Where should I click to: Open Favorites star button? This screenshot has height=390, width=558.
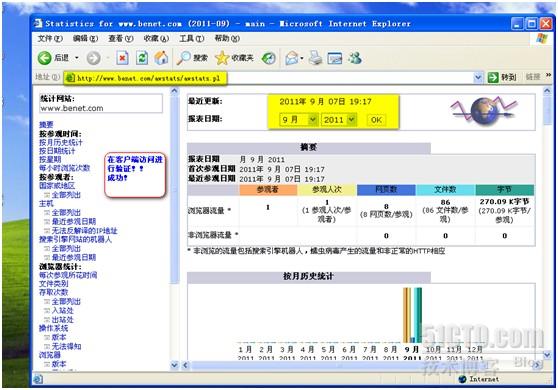235,58
